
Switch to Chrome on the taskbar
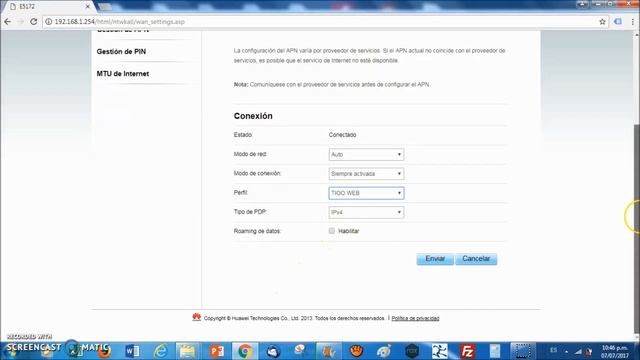245,351
